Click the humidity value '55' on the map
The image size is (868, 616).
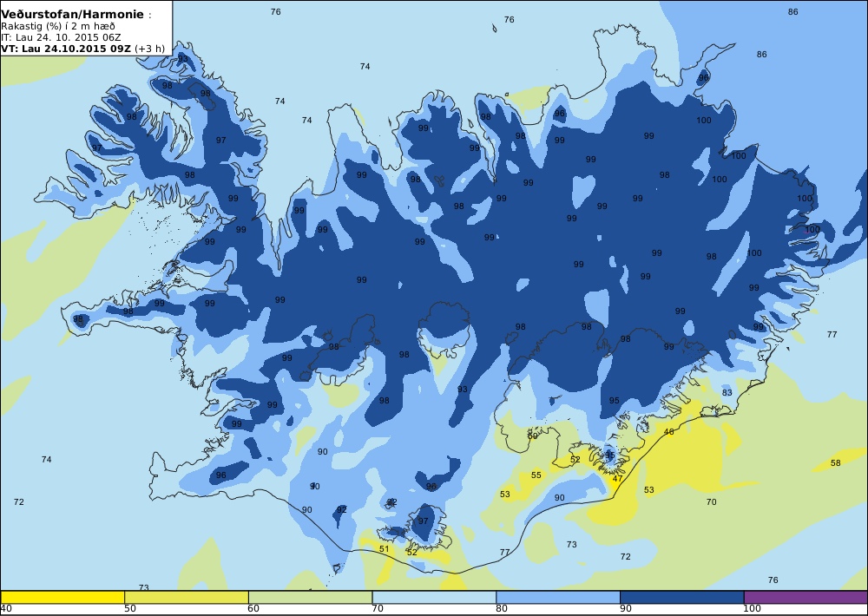point(536,475)
